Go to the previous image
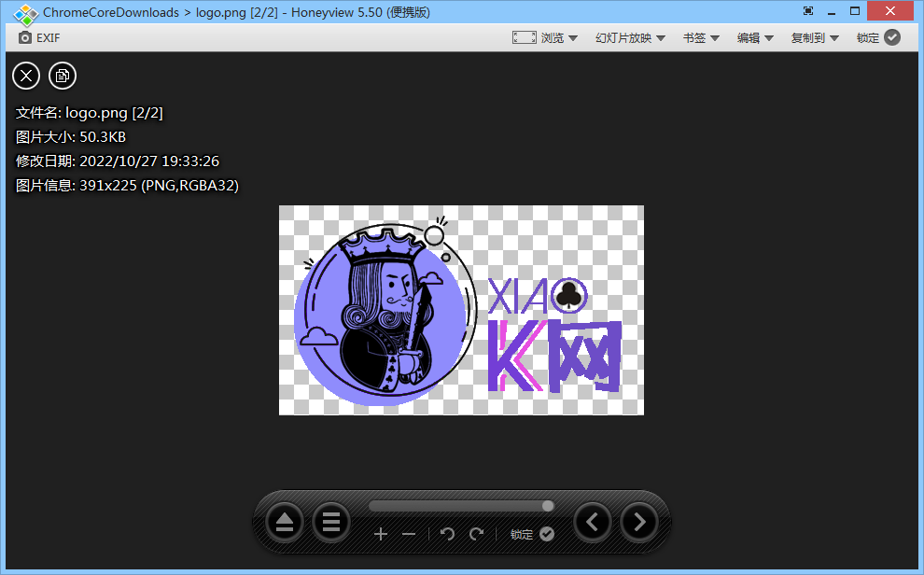 (x=593, y=522)
